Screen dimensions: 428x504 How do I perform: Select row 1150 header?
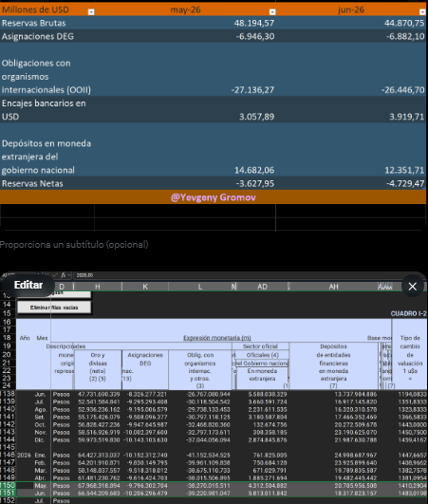point(8,485)
